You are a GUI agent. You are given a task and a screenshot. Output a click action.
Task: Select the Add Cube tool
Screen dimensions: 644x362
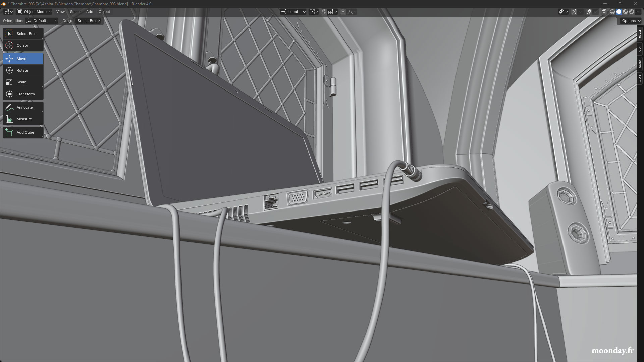(25, 132)
